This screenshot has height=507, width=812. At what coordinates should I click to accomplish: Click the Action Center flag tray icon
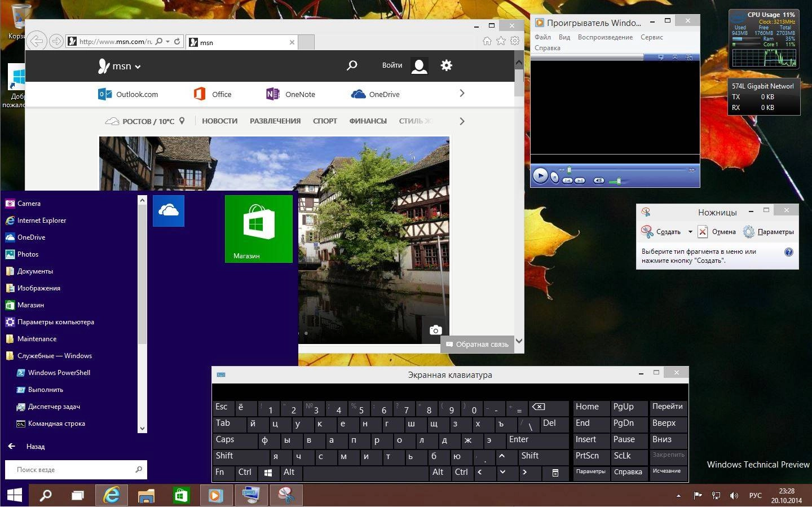(x=698, y=496)
